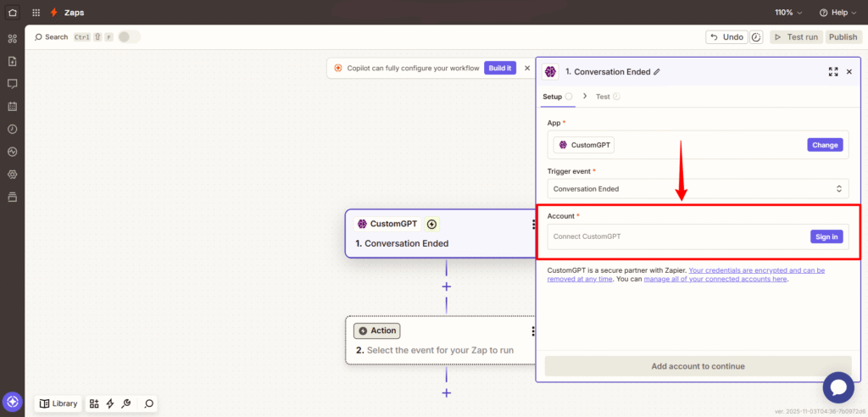Click the Action badge on step 2
The width and height of the screenshot is (868, 417).
(377, 331)
